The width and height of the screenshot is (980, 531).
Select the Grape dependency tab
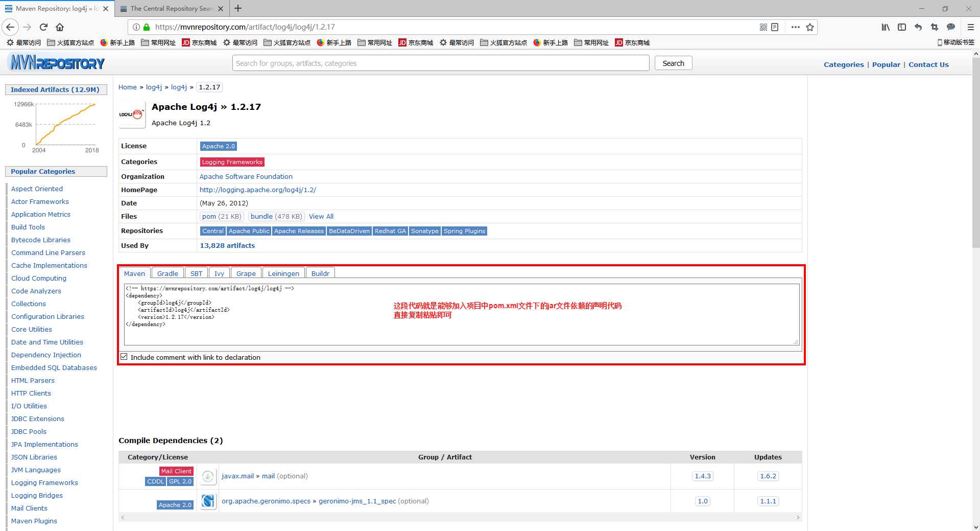point(246,273)
